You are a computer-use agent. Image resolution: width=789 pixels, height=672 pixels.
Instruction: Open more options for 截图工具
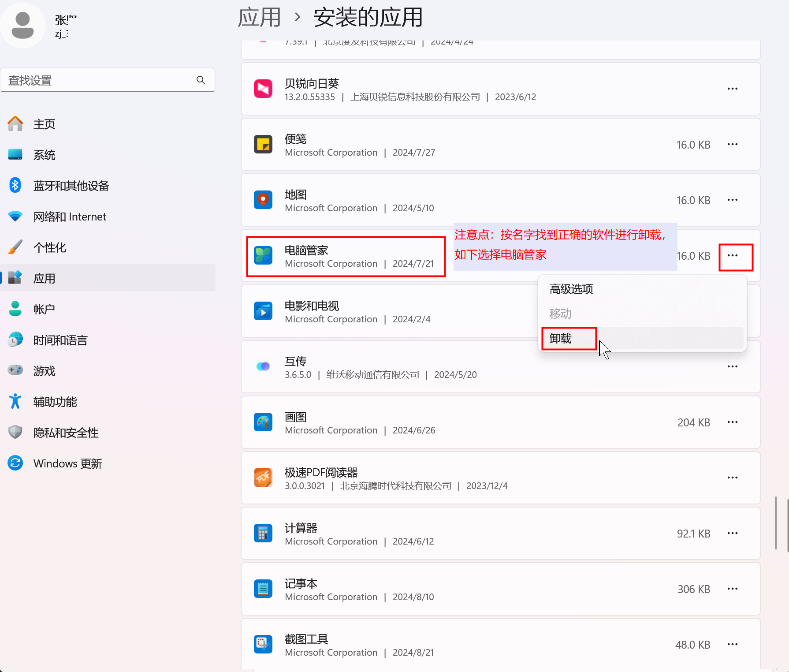click(x=733, y=644)
